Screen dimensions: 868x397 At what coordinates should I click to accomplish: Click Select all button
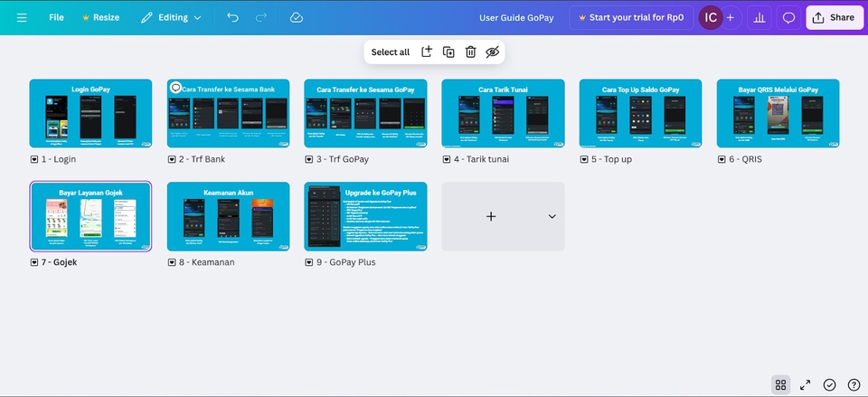pos(390,52)
